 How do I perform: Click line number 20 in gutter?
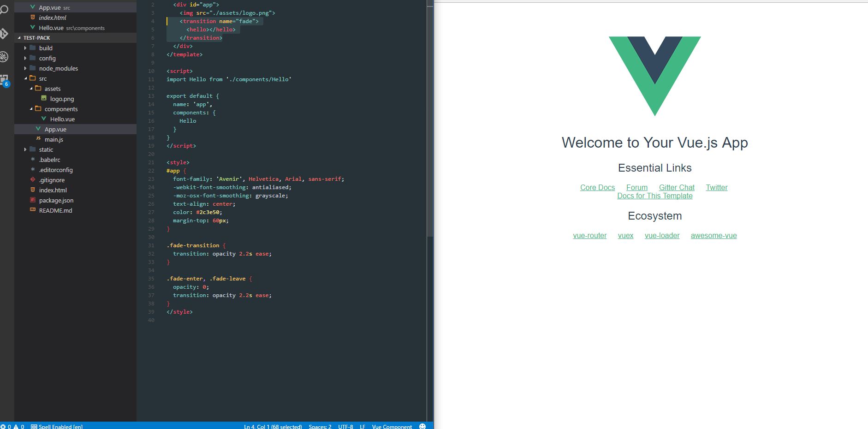pos(151,154)
